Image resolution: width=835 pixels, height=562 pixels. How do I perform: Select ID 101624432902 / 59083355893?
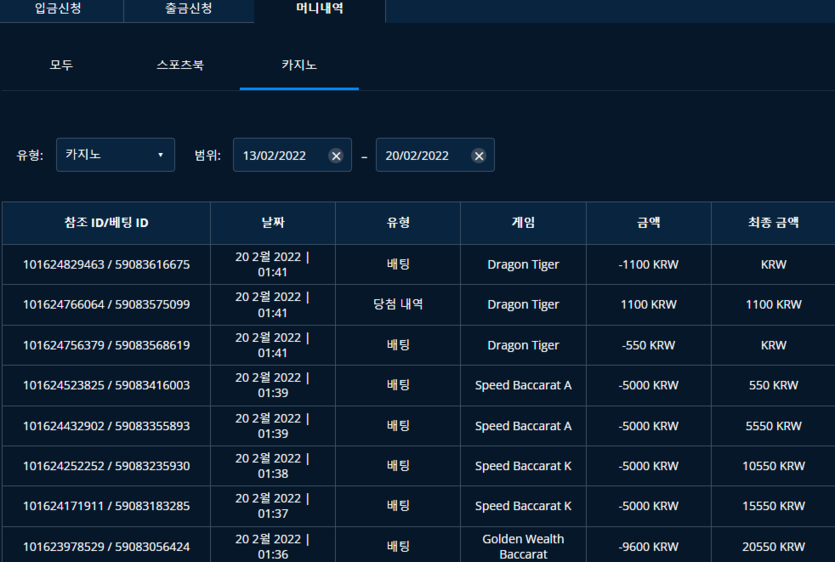[x=107, y=426]
